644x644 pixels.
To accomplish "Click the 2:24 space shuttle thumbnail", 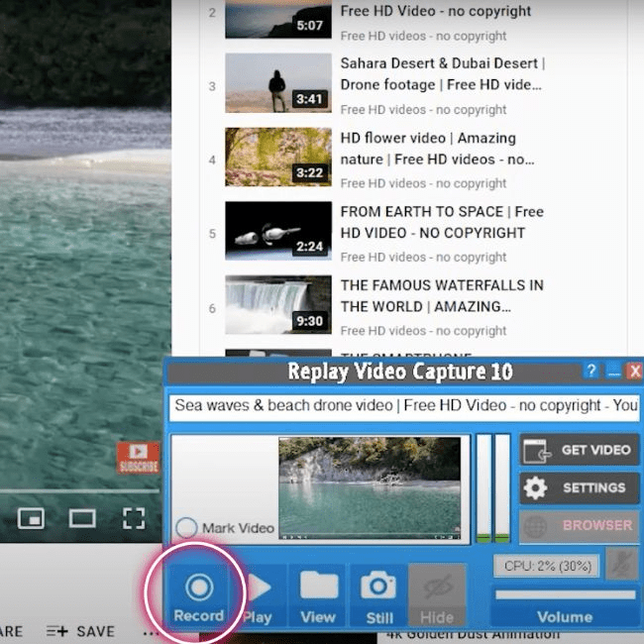I will [278, 231].
